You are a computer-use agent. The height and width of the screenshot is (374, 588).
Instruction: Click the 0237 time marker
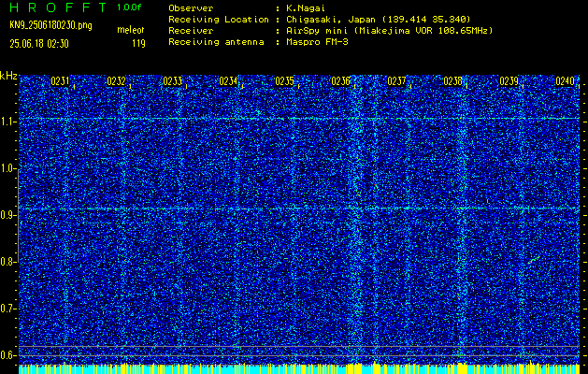[396, 81]
